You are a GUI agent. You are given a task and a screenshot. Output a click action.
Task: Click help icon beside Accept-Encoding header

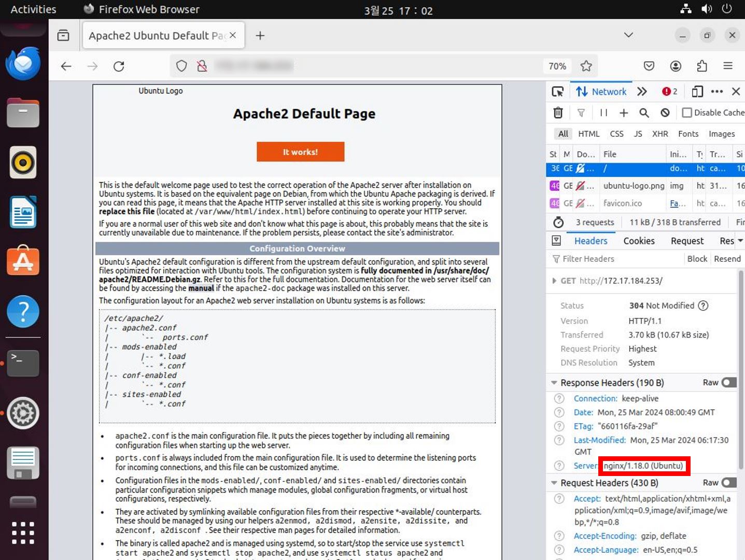[x=559, y=536]
